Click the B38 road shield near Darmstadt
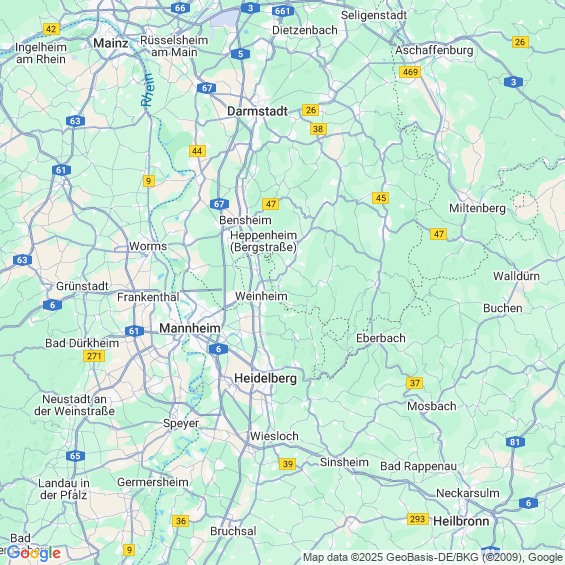 pyautogui.click(x=318, y=129)
